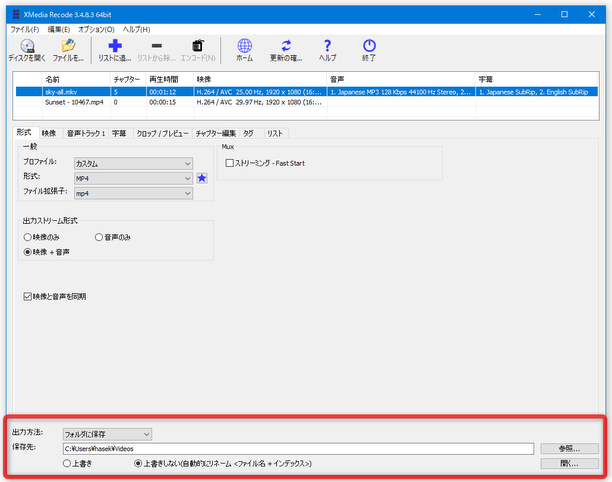Switch to the チャプター編集 tab
Screen dimensions: 612x482
pyautogui.click(x=215, y=133)
